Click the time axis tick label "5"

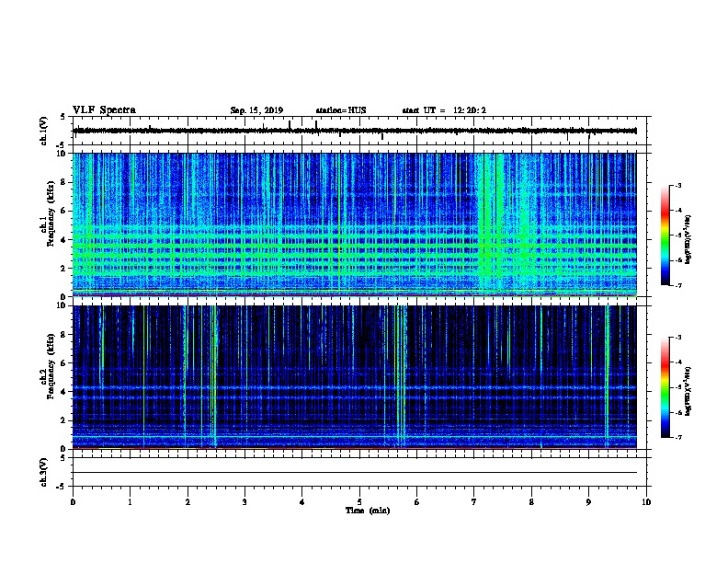pos(359,502)
